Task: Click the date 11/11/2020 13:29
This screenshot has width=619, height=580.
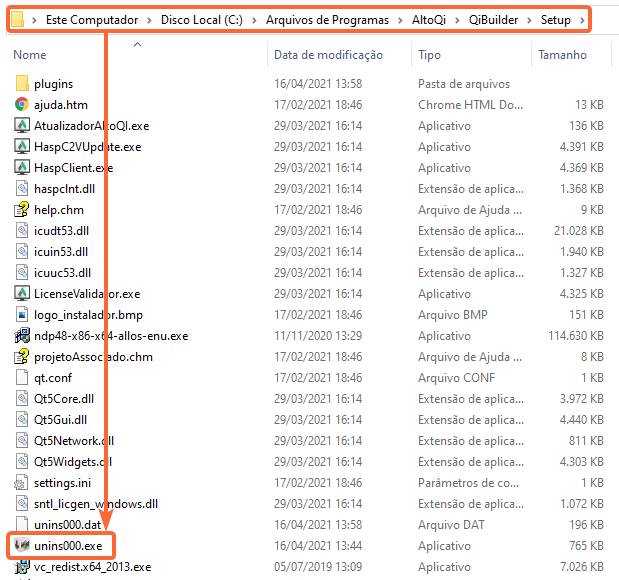Action: point(318,336)
